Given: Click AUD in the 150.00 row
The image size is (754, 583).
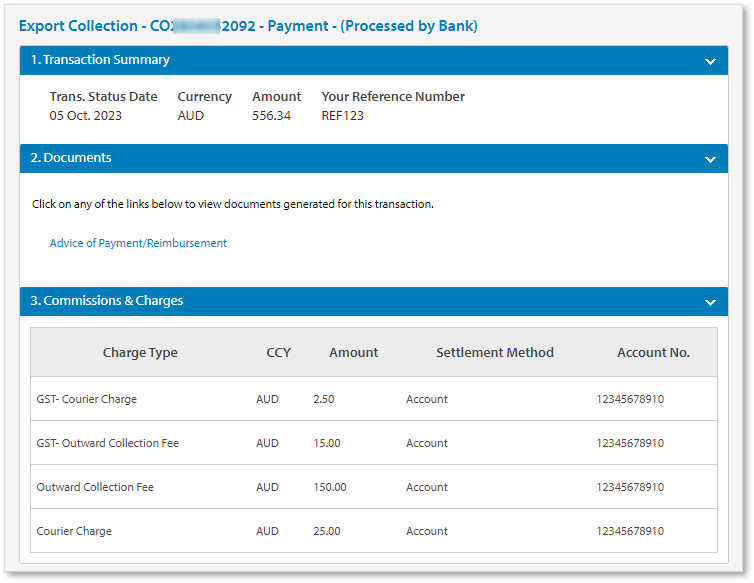Looking at the screenshot, I should pyautogui.click(x=267, y=487).
